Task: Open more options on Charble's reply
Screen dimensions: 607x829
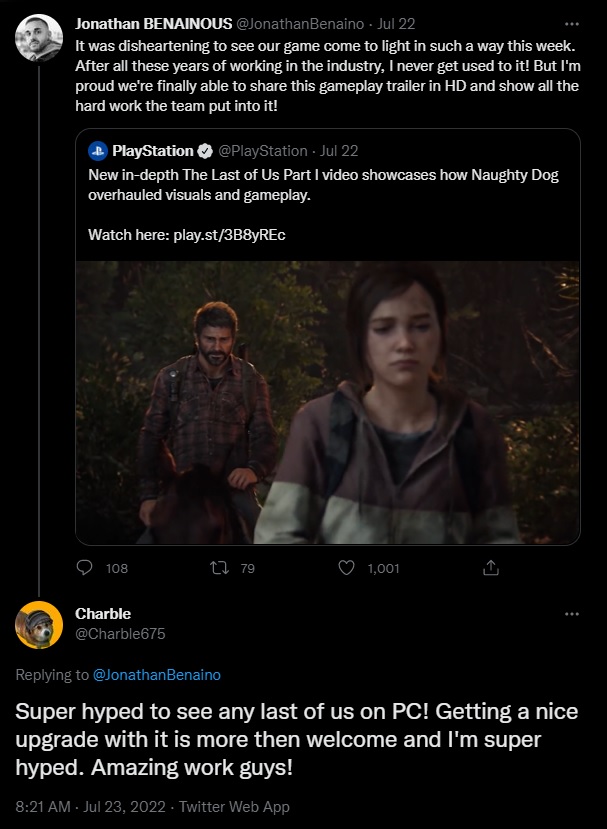Action: tap(571, 613)
